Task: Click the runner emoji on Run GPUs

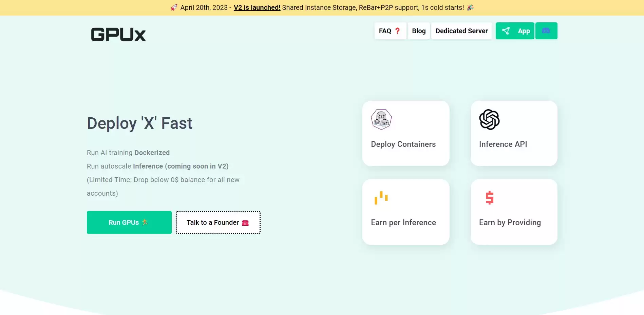Action: (145, 222)
